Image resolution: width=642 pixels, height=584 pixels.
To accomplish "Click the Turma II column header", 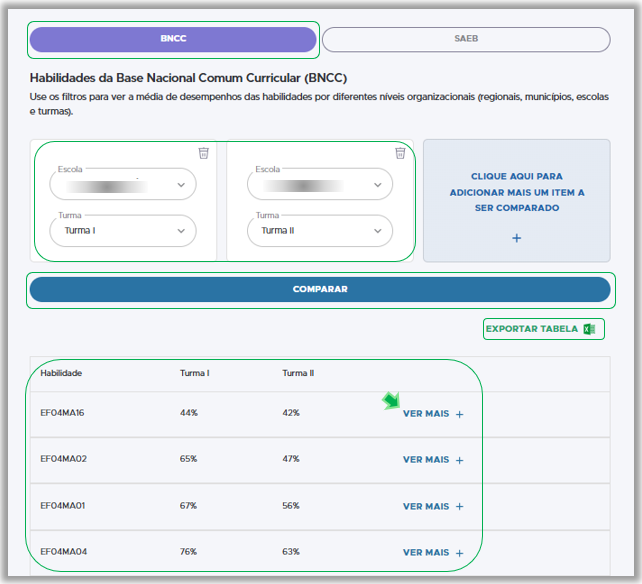I will tap(298, 373).
